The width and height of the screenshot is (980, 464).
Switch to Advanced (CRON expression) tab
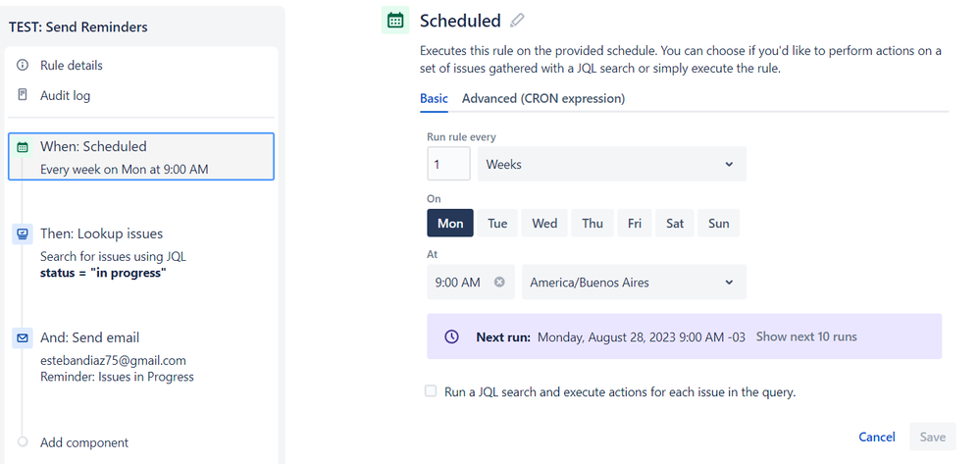click(543, 98)
